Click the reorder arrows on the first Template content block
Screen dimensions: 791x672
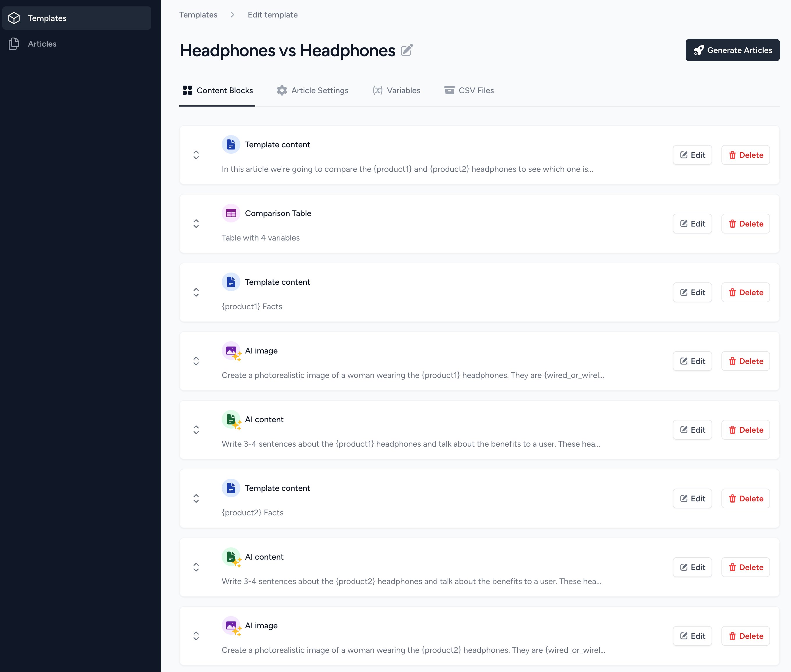(x=196, y=155)
